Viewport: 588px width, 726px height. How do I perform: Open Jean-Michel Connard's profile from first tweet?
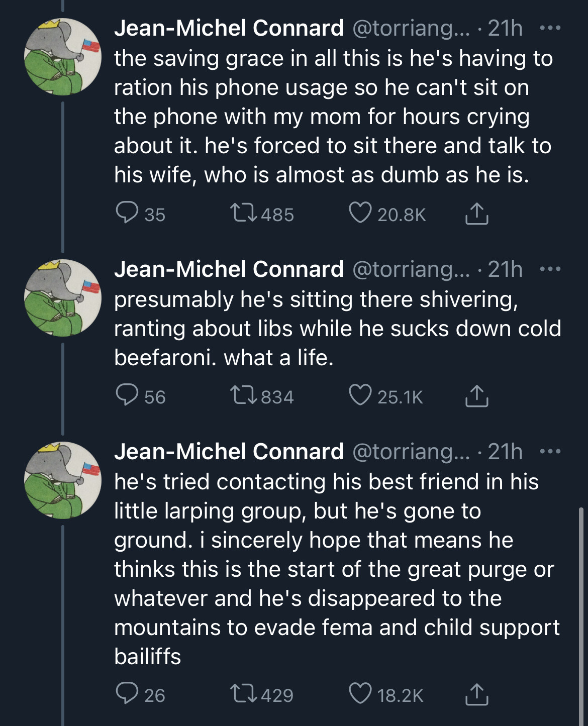pyautogui.click(x=229, y=28)
